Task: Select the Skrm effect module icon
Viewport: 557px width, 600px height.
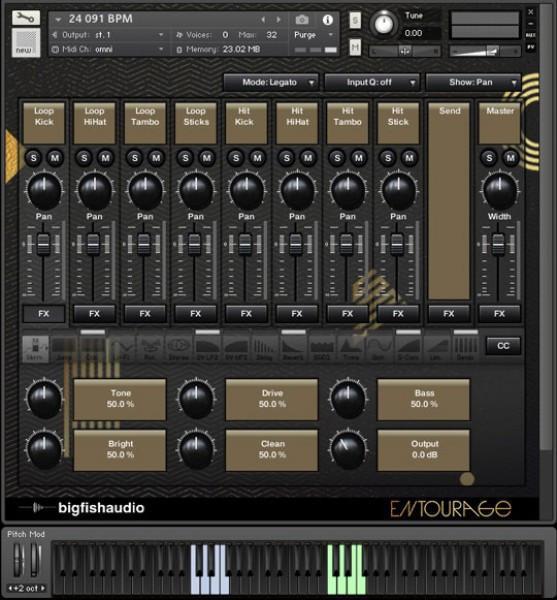Action: coord(35,349)
